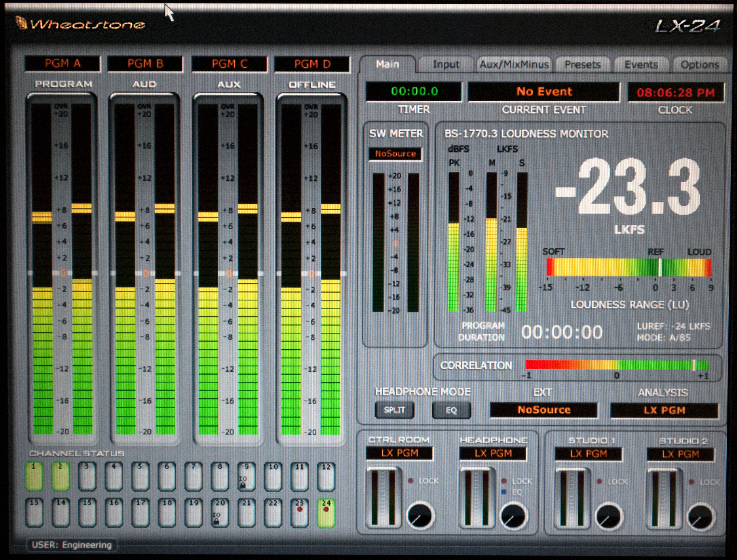Select channel status 2
Image resolution: width=737 pixels, height=560 pixels.
pos(60,476)
